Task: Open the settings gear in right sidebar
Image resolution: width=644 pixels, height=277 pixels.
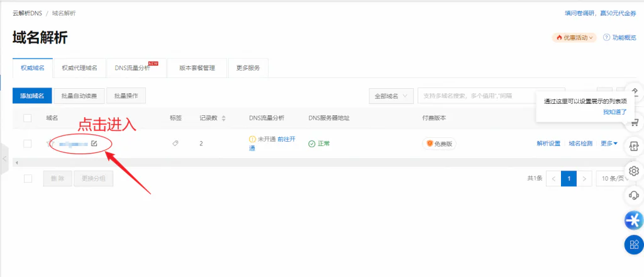Action: 634,171
